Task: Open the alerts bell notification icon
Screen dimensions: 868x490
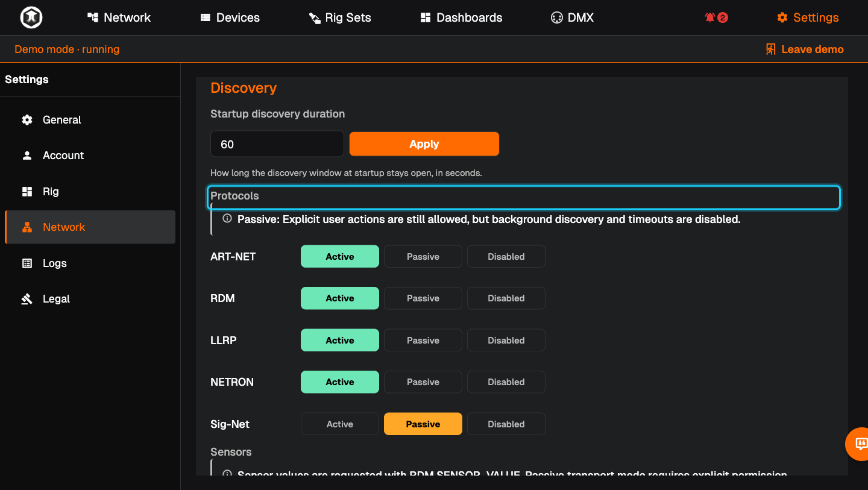Action: click(x=710, y=17)
